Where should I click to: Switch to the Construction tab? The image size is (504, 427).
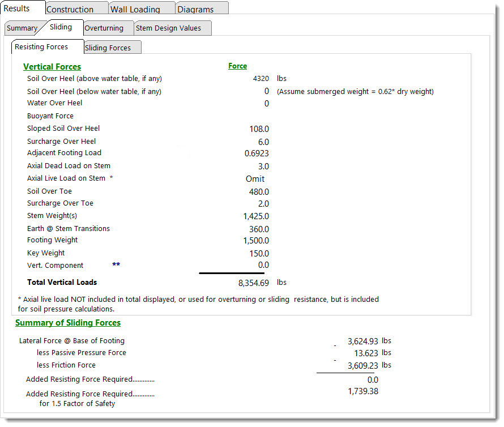pyautogui.click(x=70, y=9)
